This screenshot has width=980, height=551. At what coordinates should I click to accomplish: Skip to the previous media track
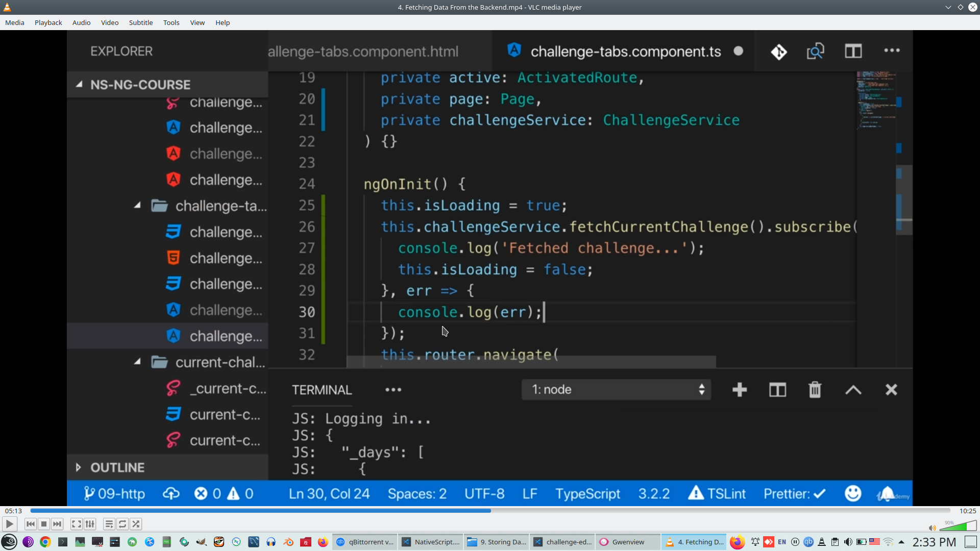(x=30, y=524)
